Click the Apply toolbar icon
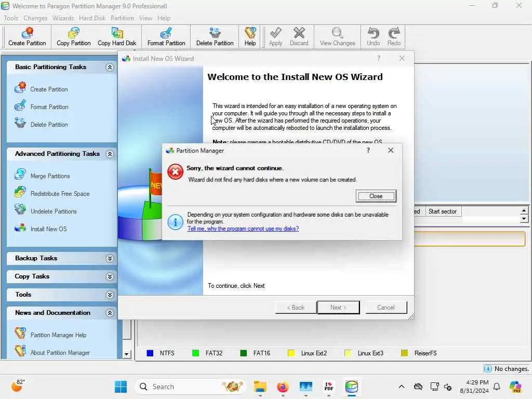Viewport: 532px width, 399px height. (x=275, y=37)
